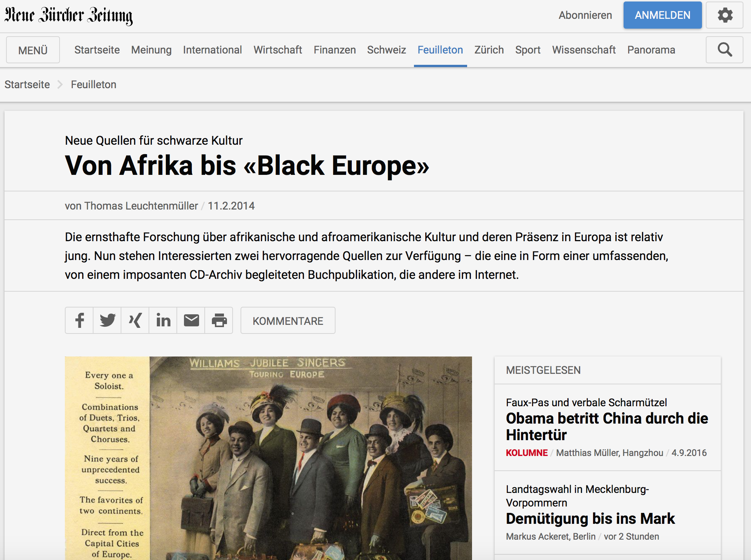
Task: Click Feuilleton in the breadcrumb
Action: click(x=93, y=84)
